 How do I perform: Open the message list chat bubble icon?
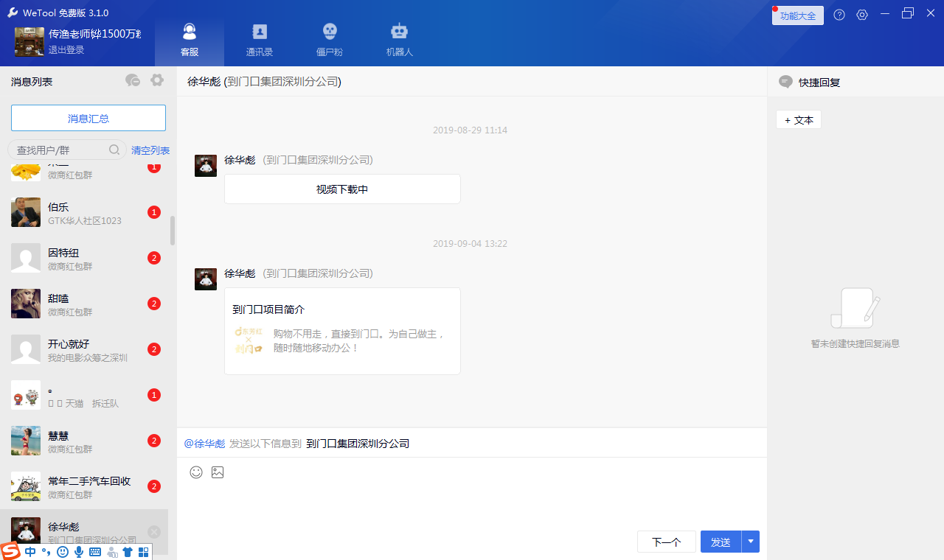point(133,80)
